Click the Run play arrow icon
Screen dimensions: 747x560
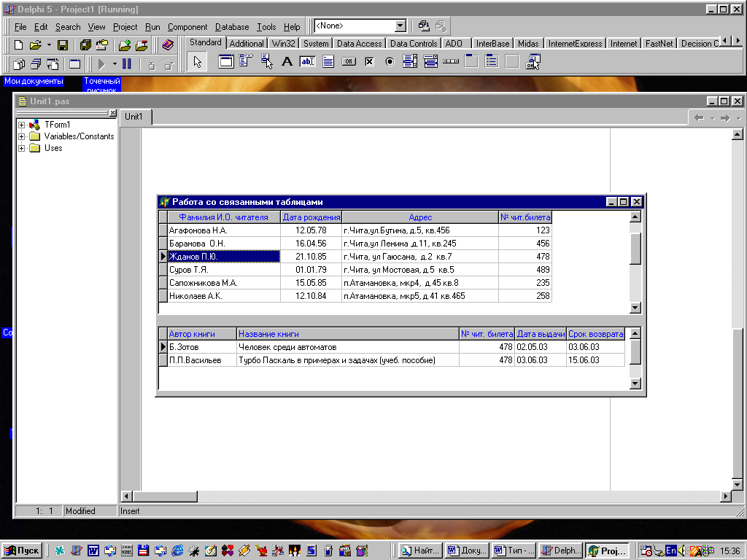coord(101,63)
